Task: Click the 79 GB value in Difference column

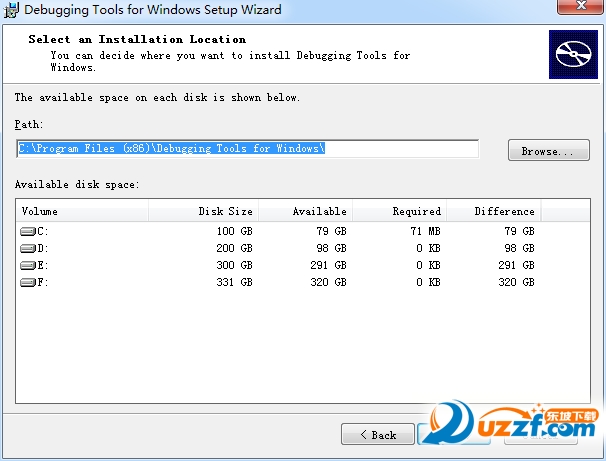Action: 519,231
